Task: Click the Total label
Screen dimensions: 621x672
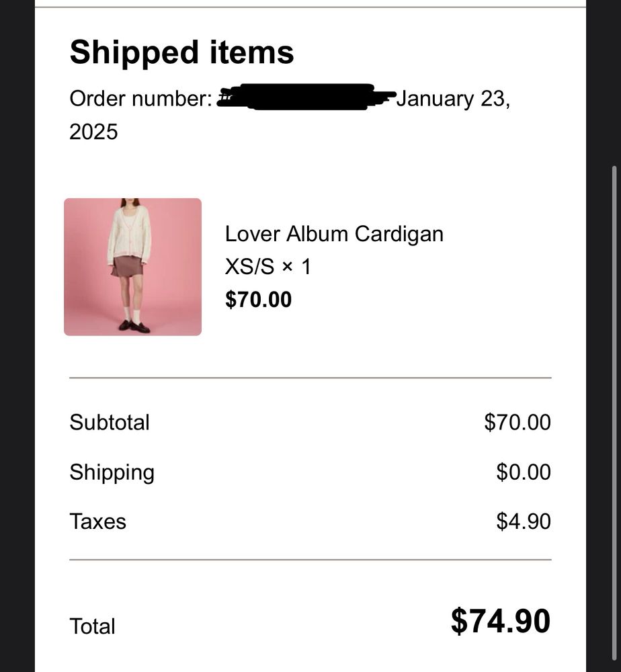Action: pos(92,626)
